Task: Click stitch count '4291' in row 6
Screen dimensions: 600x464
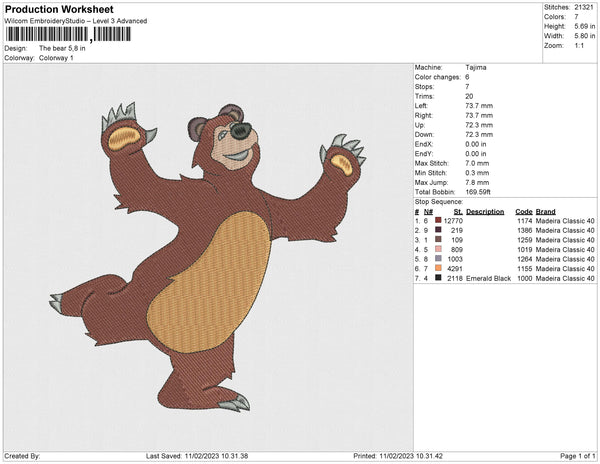Action: tap(455, 269)
